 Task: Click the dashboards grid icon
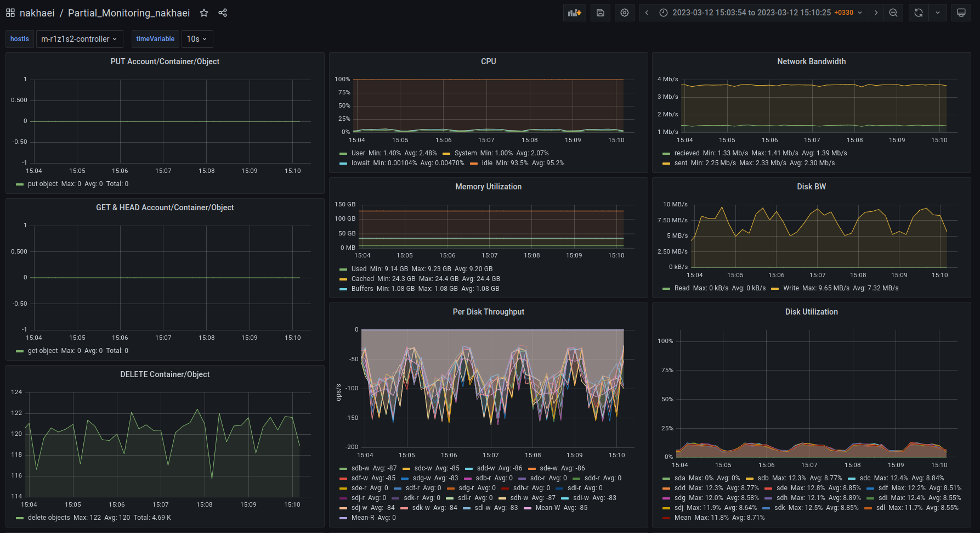point(10,13)
